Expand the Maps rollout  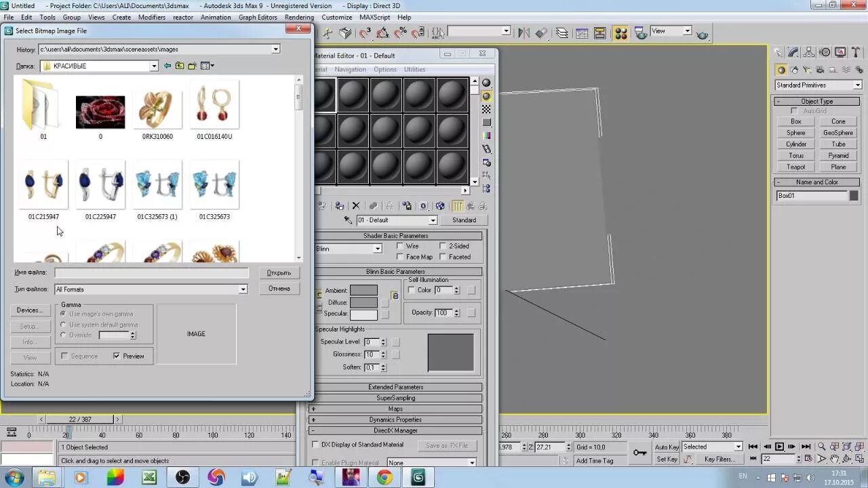click(395, 409)
